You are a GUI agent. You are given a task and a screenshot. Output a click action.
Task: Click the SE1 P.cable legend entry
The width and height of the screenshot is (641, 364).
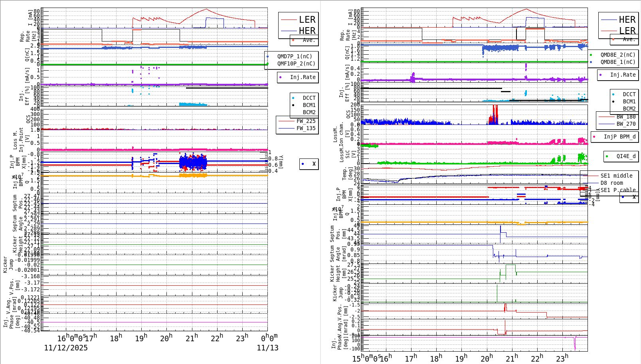click(618, 190)
